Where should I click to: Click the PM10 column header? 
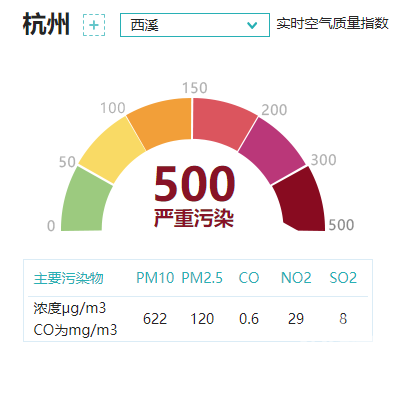(x=155, y=278)
